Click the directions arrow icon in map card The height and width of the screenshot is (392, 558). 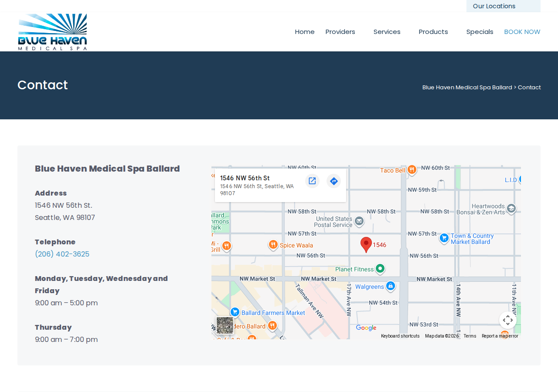coord(334,181)
